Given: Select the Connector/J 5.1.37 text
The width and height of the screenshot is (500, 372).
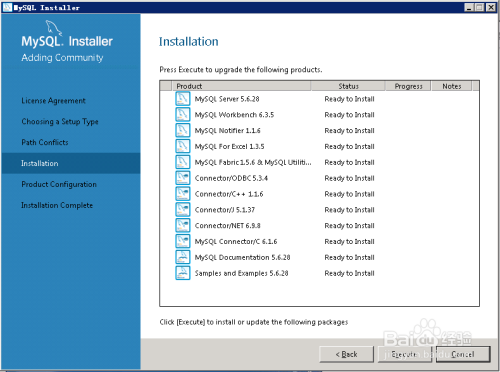Looking at the screenshot, I should [225, 210].
